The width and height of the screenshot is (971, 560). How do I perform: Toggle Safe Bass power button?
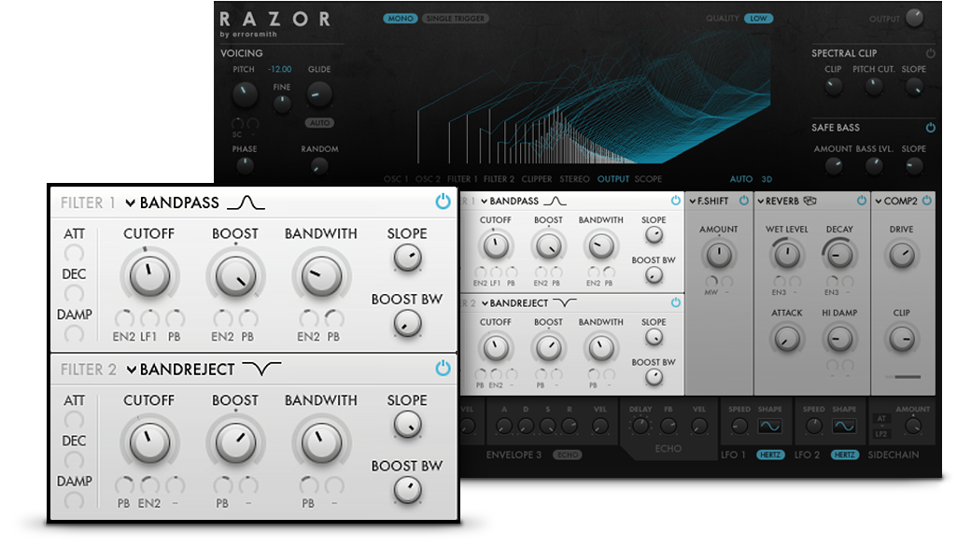[x=930, y=128]
